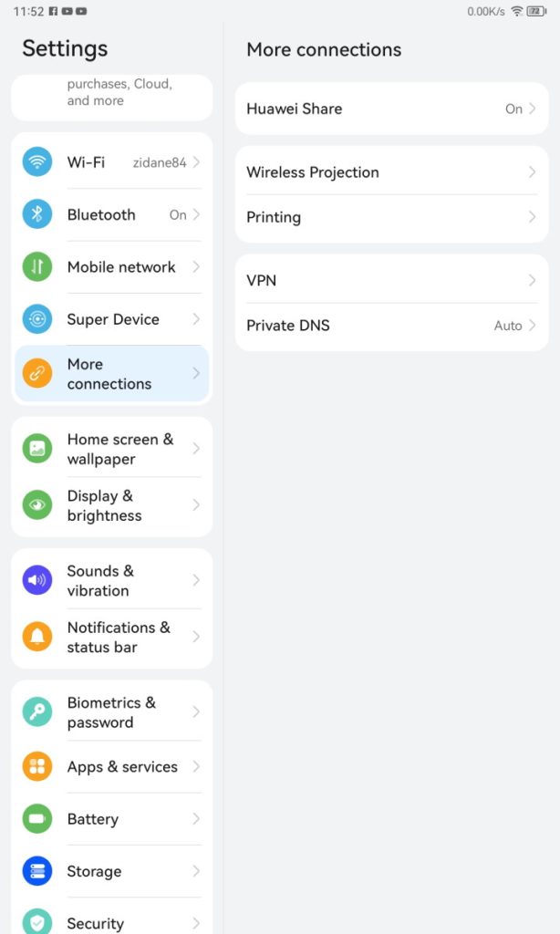Tap the purple Sounds & vibration speaker icon
This screenshot has height=934, width=560.
(36, 580)
